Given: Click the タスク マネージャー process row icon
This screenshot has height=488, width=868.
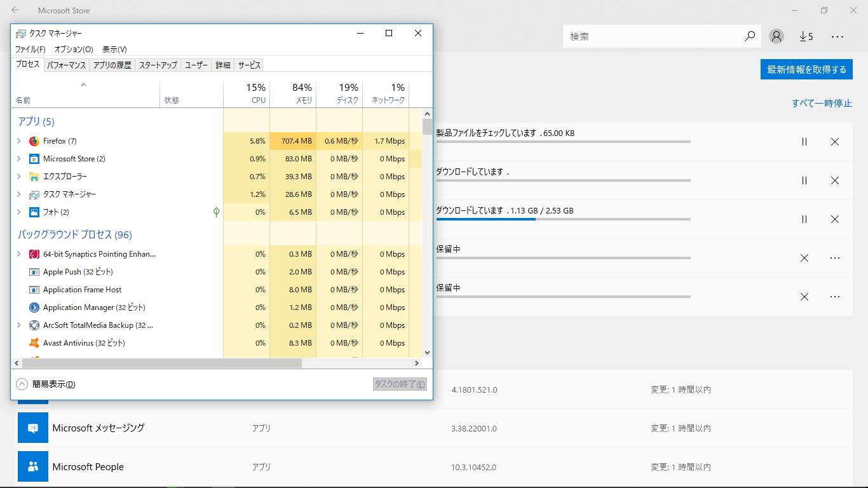Looking at the screenshot, I should [x=34, y=194].
